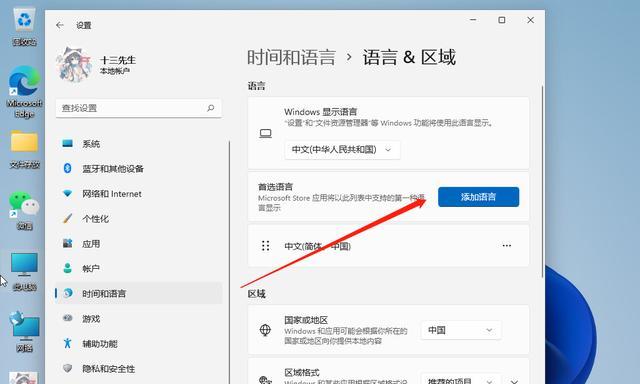Click the 时间和语言 breadcrumb link
This screenshot has height=384, width=640.
pos(291,57)
